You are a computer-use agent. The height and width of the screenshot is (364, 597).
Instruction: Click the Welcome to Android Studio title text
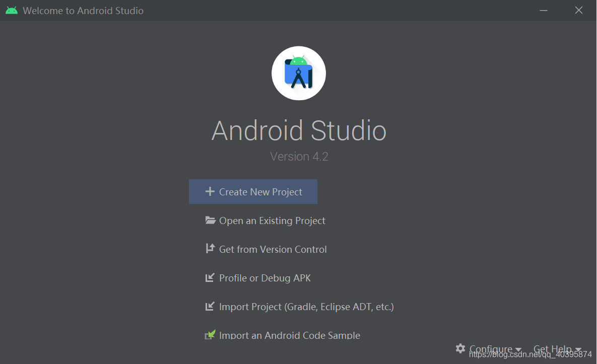83,11
